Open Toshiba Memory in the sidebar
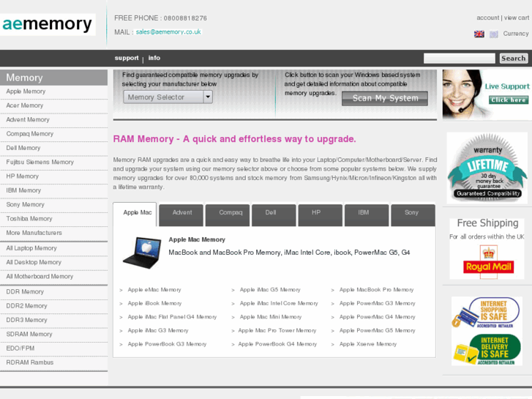The width and height of the screenshot is (532, 399). tap(29, 219)
